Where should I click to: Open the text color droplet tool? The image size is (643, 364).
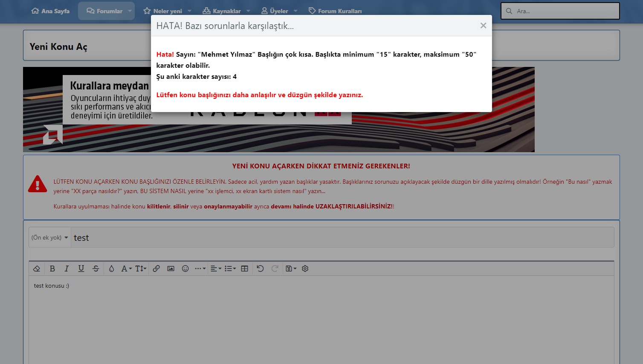coord(111,269)
